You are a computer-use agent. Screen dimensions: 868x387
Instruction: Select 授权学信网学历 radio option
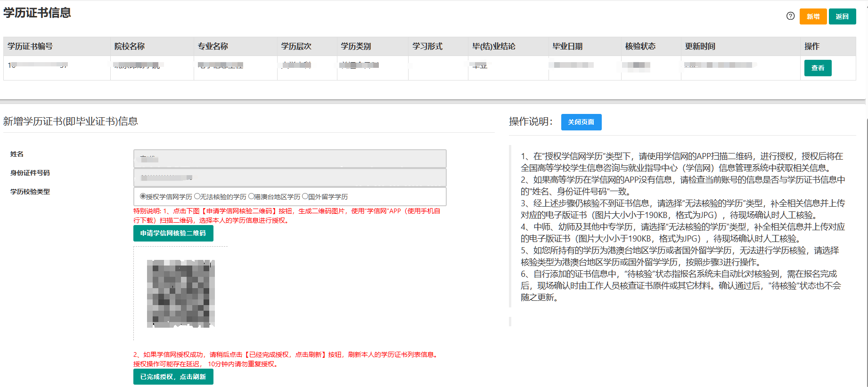(143, 196)
